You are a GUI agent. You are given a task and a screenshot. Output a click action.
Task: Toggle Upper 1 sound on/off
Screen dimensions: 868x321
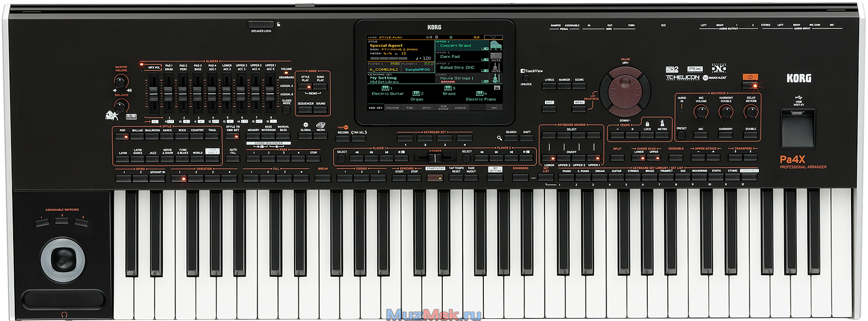click(594, 158)
